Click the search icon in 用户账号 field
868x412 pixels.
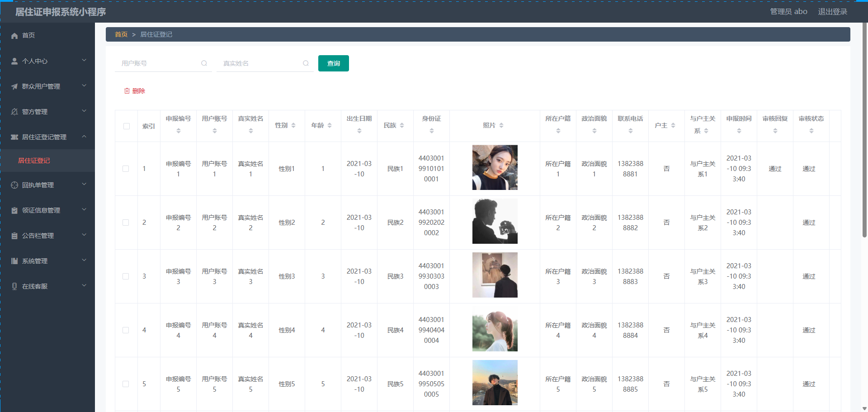[204, 63]
